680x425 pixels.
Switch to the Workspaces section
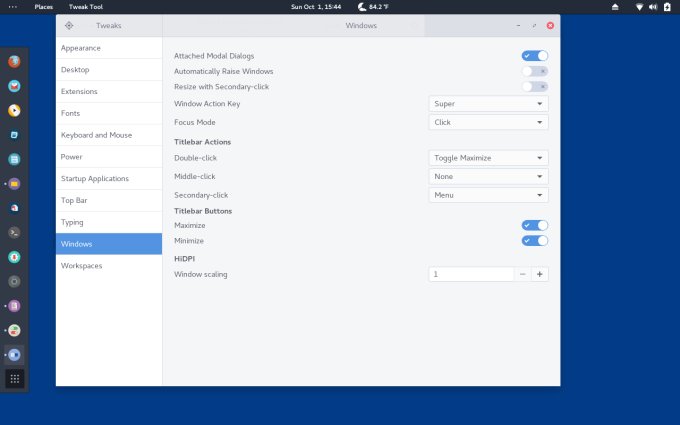[109, 266]
